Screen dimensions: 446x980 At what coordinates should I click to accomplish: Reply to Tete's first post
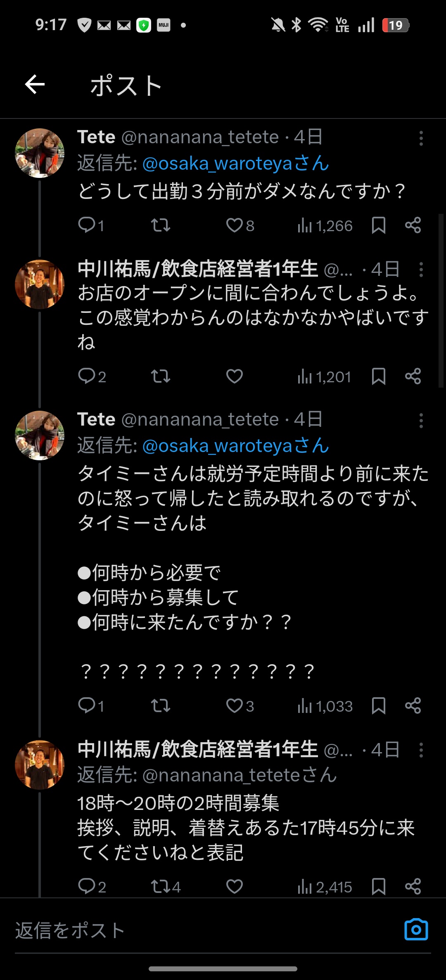pyautogui.click(x=87, y=225)
